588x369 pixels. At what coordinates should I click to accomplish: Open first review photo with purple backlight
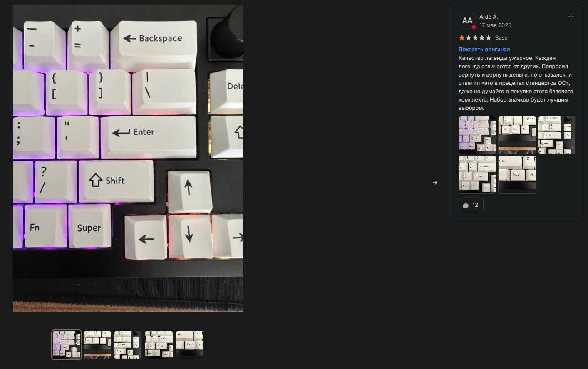click(477, 135)
